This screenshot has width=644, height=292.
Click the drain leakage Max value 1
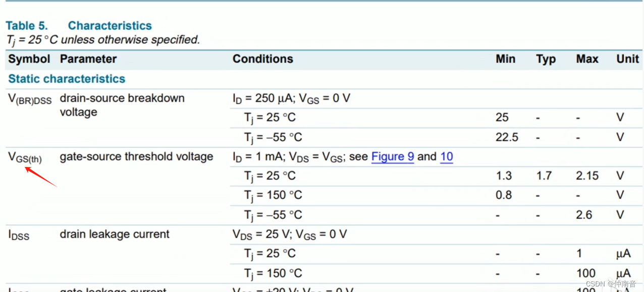pyautogui.click(x=579, y=254)
